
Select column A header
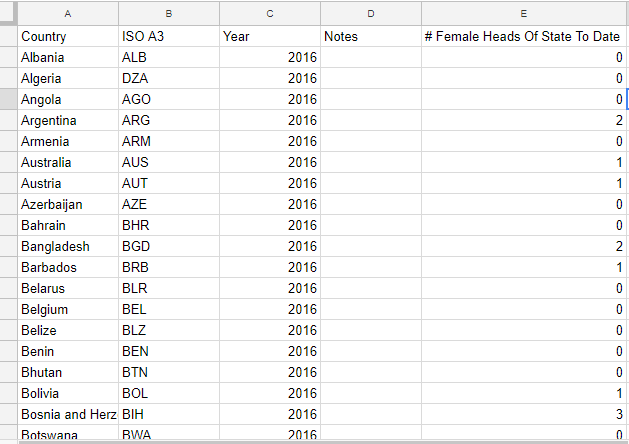point(68,14)
